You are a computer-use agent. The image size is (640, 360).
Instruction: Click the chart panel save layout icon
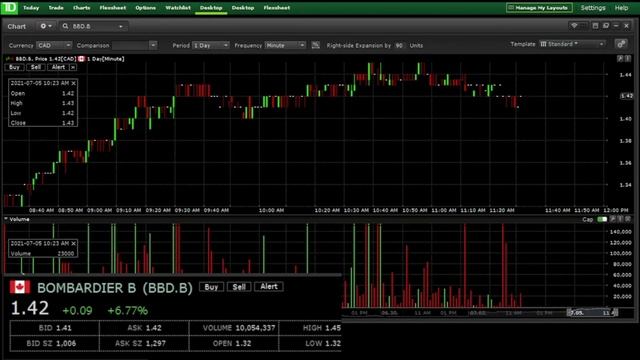(x=595, y=26)
